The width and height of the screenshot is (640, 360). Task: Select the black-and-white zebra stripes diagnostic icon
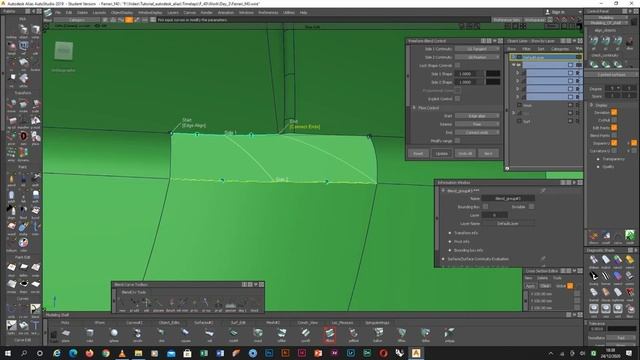pyautogui.click(x=606, y=277)
